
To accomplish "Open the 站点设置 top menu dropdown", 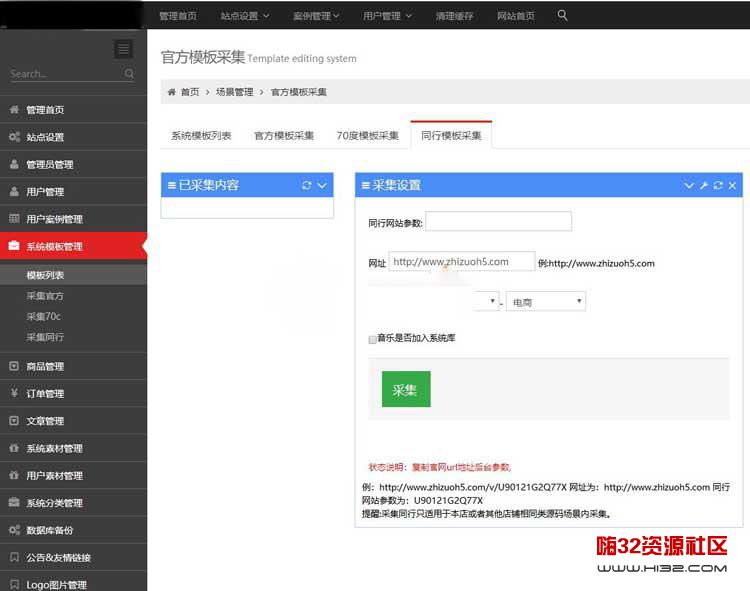I will coord(244,16).
